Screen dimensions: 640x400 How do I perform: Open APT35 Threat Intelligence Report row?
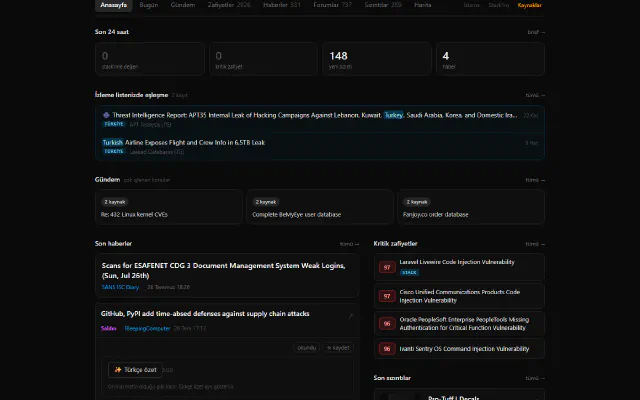[x=320, y=119]
